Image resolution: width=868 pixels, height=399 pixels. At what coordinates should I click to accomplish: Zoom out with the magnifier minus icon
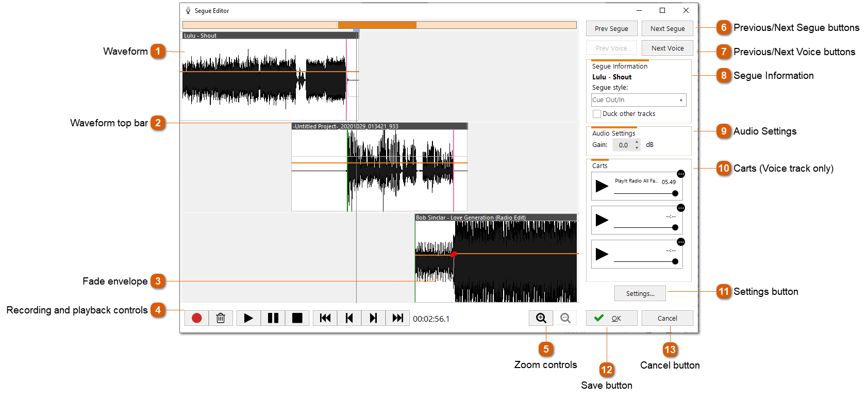565,318
